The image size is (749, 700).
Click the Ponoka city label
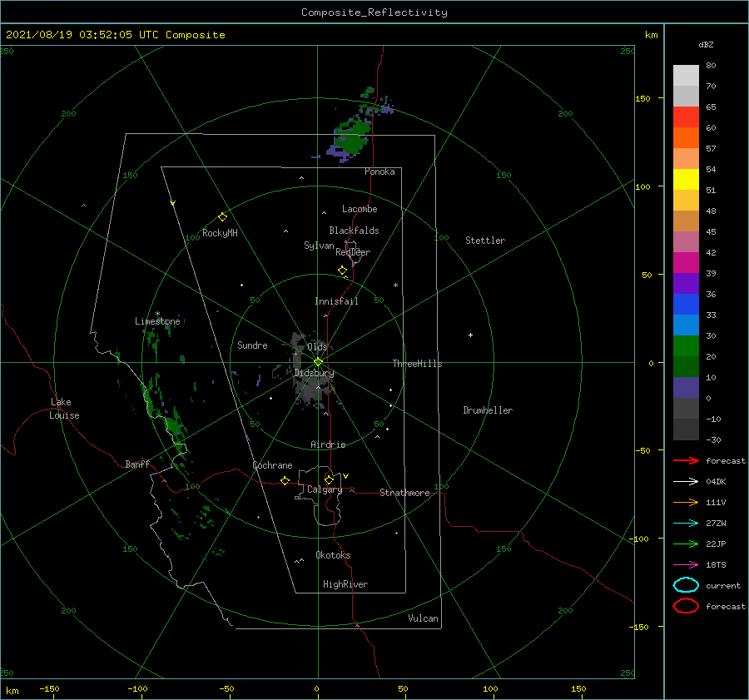click(379, 171)
